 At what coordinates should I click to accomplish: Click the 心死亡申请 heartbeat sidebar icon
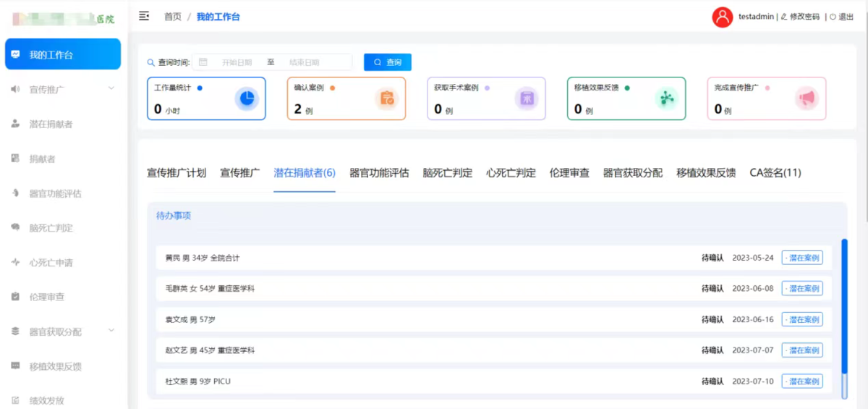point(15,262)
